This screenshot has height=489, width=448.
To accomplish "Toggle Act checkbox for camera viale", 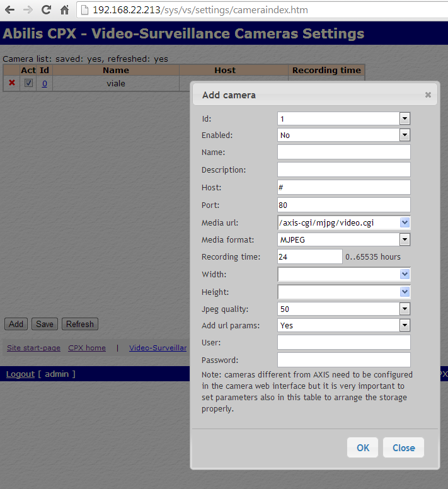I will click(28, 83).
